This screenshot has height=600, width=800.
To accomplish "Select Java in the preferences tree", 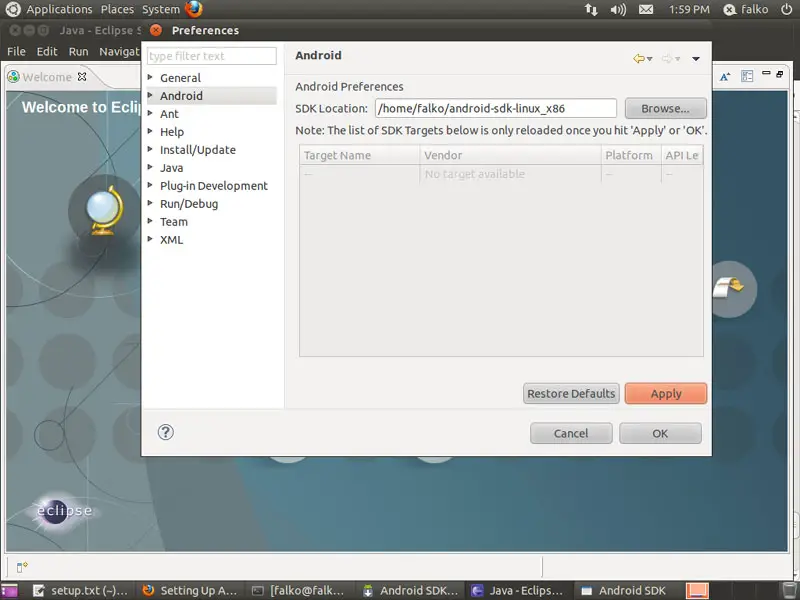I will tap(171, 167).
